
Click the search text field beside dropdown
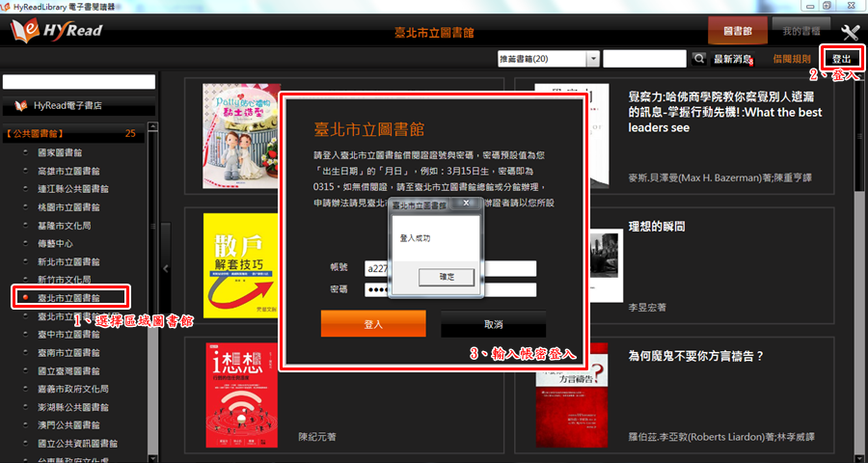(x=645, y=60)
